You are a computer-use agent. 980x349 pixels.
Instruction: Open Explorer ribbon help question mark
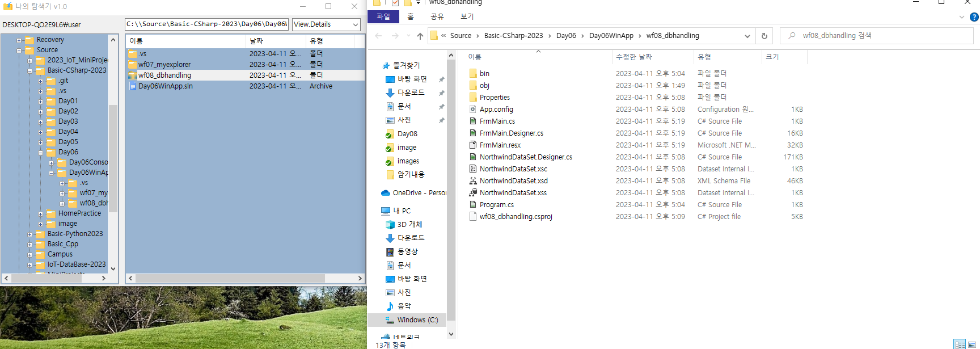tap(974, 17)
